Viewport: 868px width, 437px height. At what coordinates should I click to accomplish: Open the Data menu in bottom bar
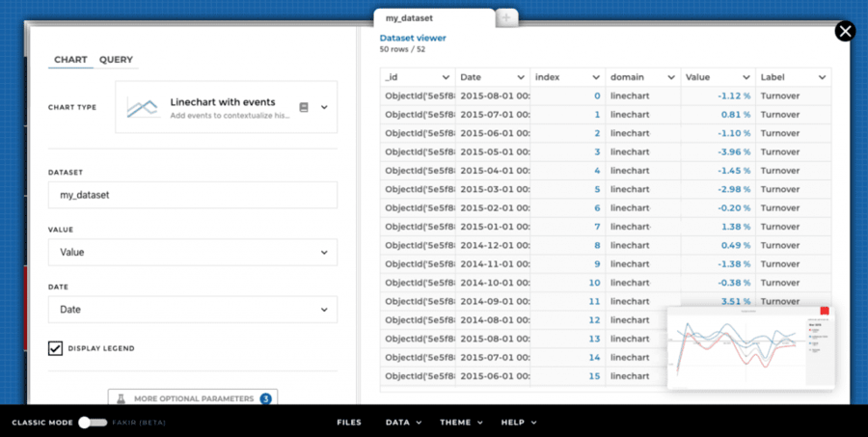402,423
